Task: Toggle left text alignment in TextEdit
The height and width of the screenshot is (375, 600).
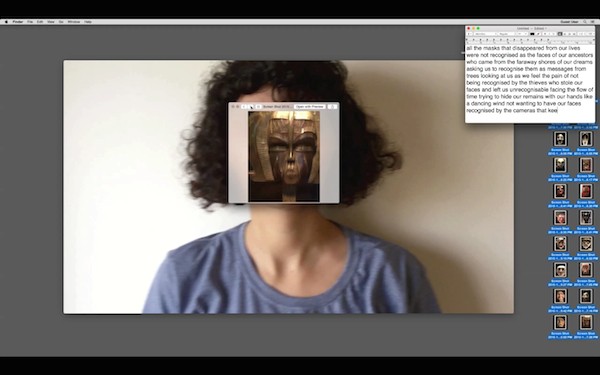Action: 560,34
